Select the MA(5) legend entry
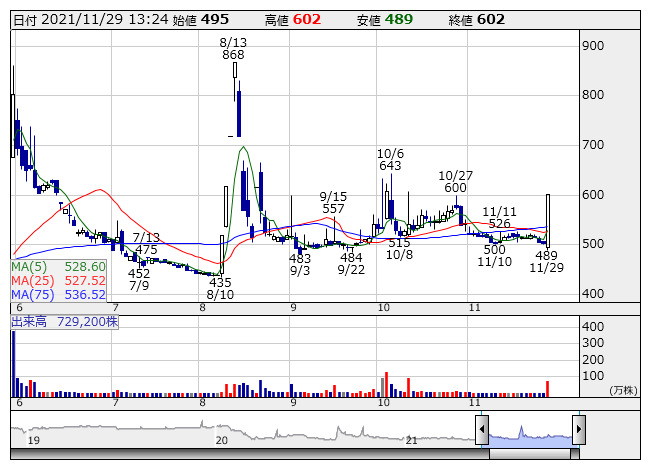The image size is (653, 470). [59, 267]
